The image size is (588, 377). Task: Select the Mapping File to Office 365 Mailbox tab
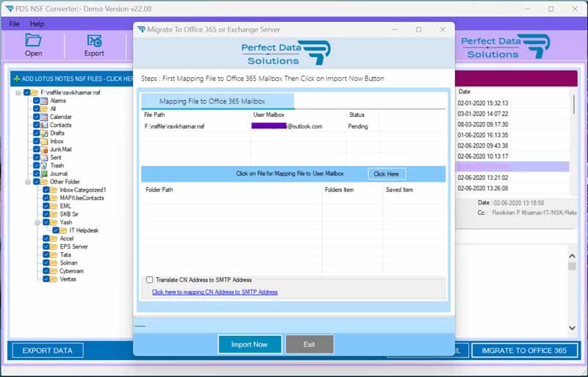coord(218,101)
